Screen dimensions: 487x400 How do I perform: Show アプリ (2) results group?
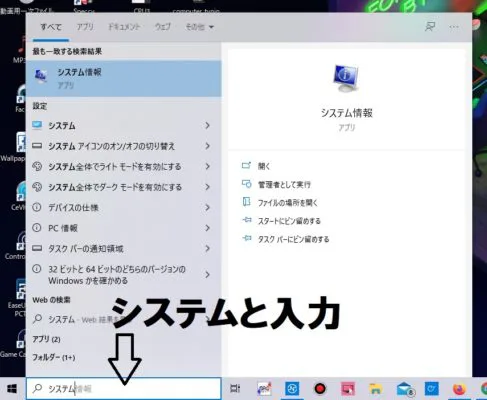point(46,339)
